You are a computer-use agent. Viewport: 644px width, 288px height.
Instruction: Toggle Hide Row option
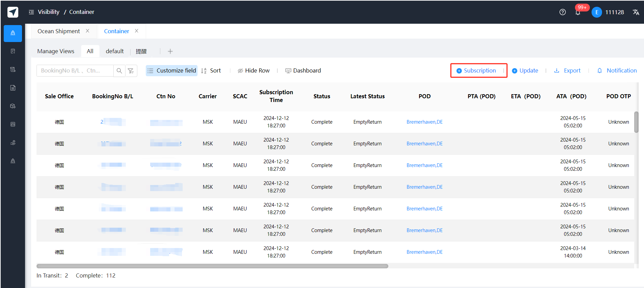click(254, 70)
